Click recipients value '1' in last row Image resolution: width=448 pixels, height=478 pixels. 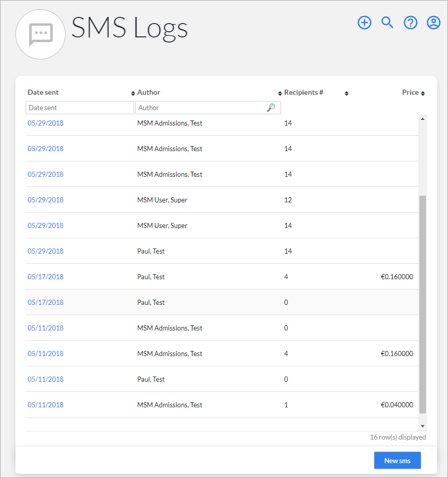[286, 405]
